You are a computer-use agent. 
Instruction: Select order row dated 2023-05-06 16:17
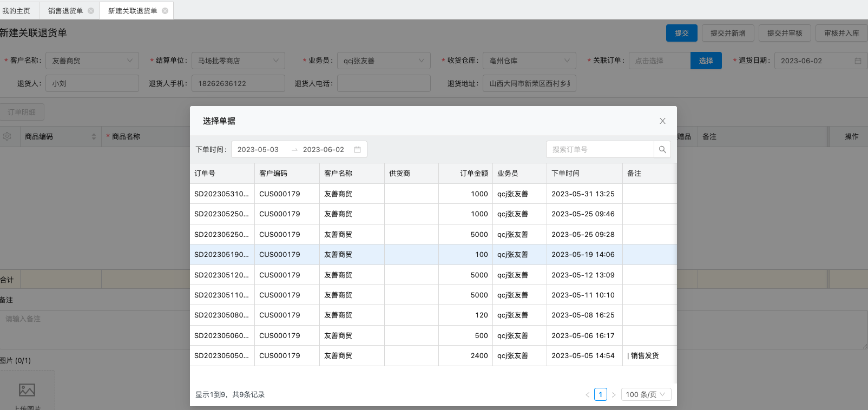[433, 335]
